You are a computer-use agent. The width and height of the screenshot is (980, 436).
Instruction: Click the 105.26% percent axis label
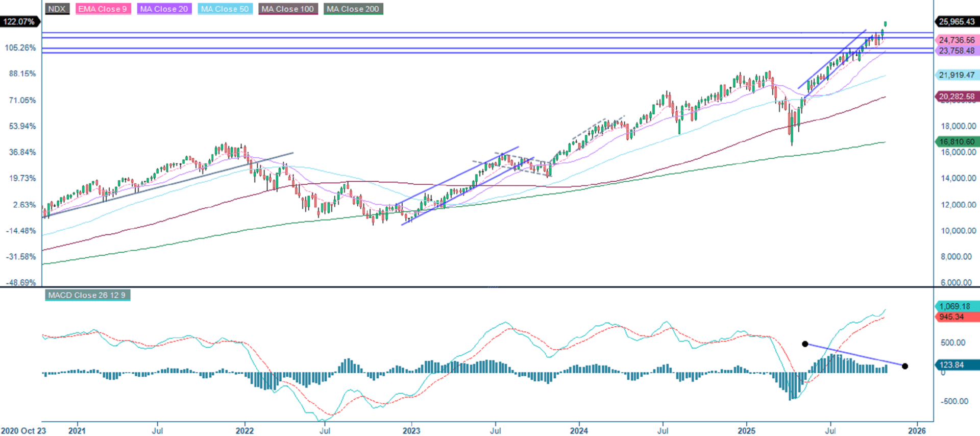pyautogui.click(x=20, y=47)
